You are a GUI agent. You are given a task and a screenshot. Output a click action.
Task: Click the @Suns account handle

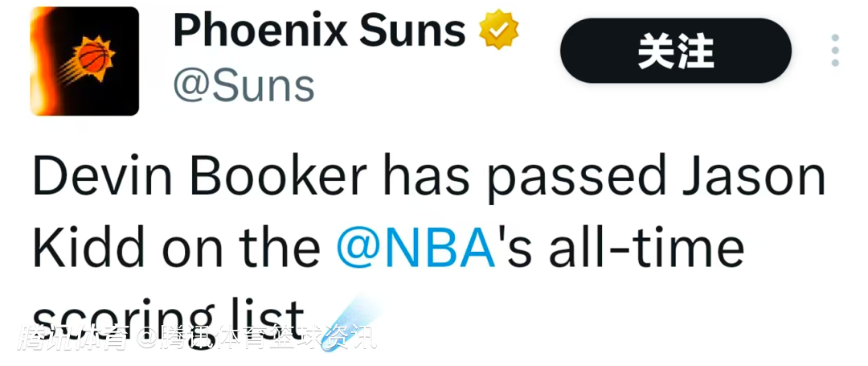click(x=244, y=85)
